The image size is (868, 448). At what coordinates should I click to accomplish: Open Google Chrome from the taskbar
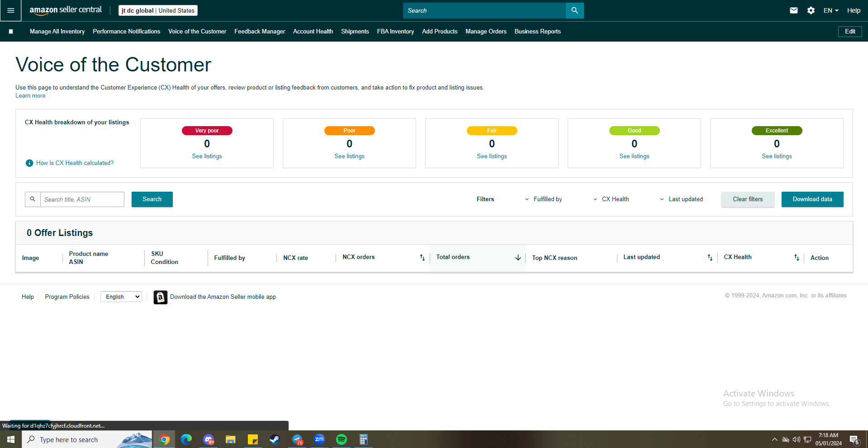pyautogui.click(x=164, y=439)
